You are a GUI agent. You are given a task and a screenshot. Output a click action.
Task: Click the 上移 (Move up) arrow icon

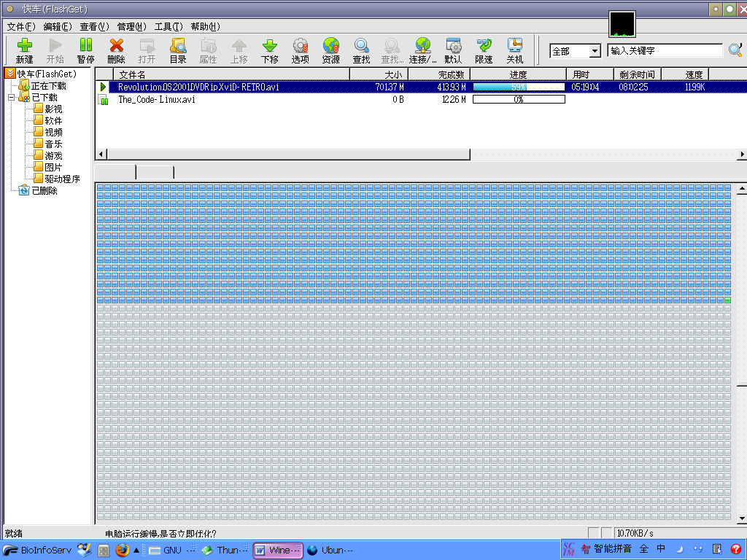239,46
